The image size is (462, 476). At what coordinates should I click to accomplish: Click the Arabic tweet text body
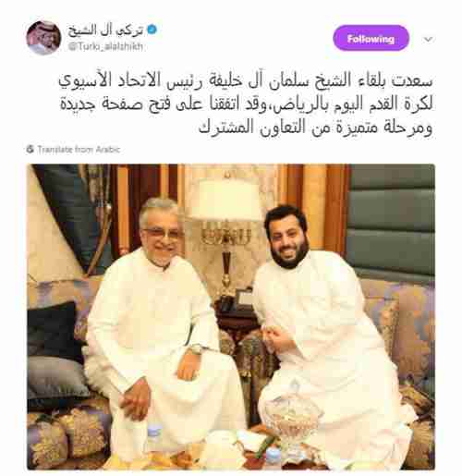pos(246,104)
